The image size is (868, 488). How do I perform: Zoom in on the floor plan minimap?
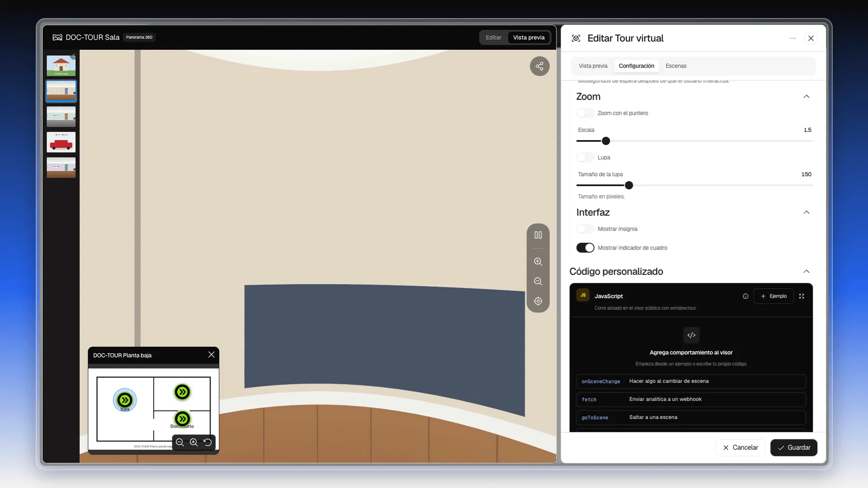coord(193,442)
